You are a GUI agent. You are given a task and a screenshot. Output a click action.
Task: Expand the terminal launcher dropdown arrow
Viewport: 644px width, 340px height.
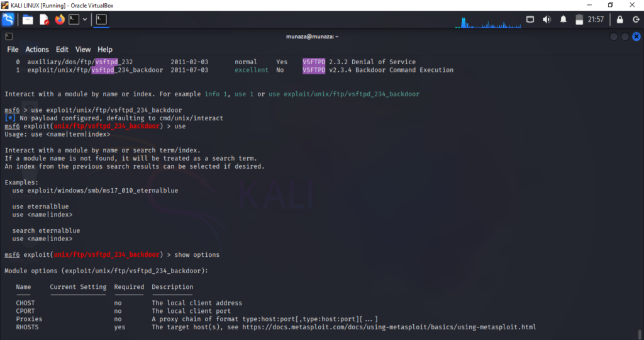pyautogui.click(x=86, y=20)
